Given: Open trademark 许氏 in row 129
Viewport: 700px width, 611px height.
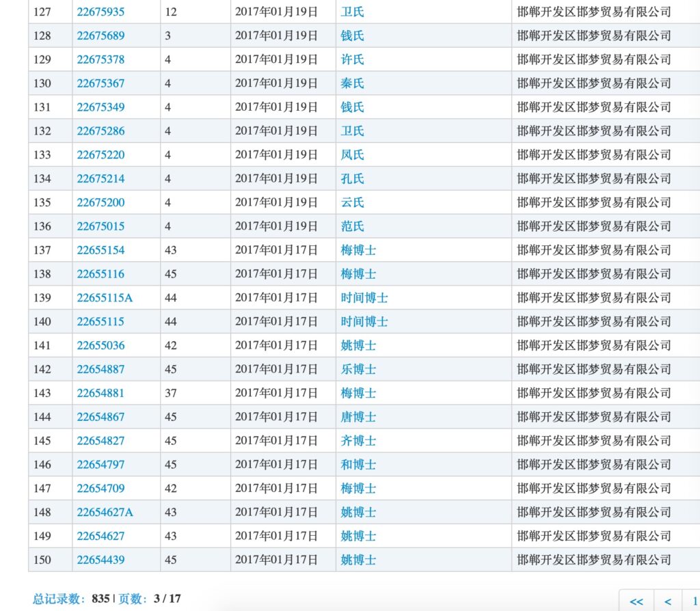Looking at the screenshot, I should pos(352,59).
